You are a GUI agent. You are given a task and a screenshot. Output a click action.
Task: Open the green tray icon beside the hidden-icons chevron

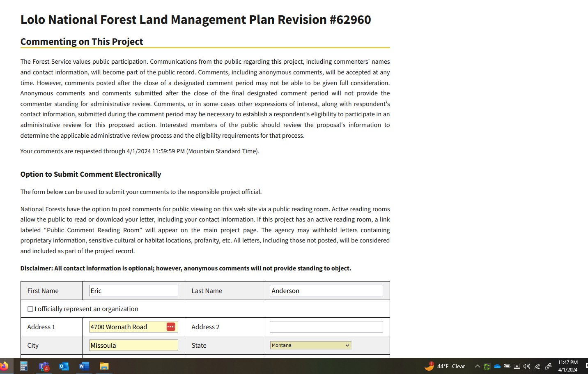(487, 366)
